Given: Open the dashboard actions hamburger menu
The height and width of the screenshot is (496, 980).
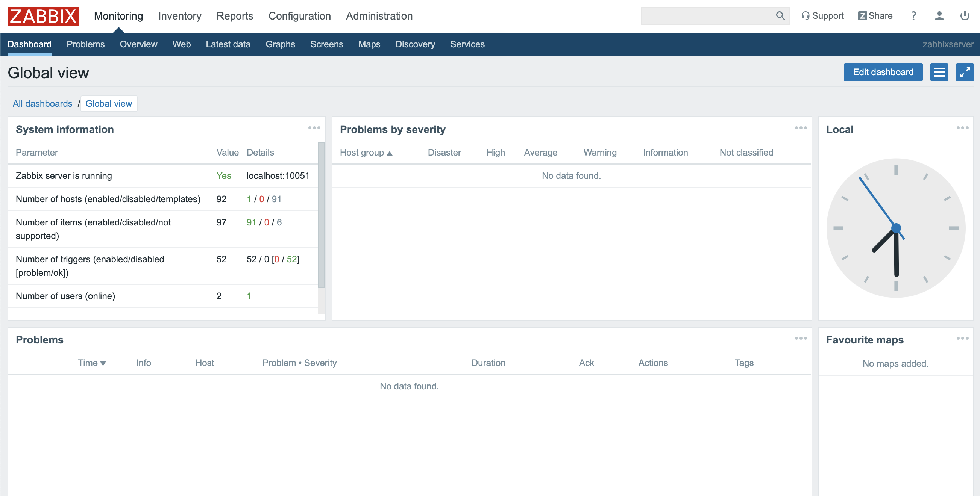Looking at the screenshot, I should [939, 72].
